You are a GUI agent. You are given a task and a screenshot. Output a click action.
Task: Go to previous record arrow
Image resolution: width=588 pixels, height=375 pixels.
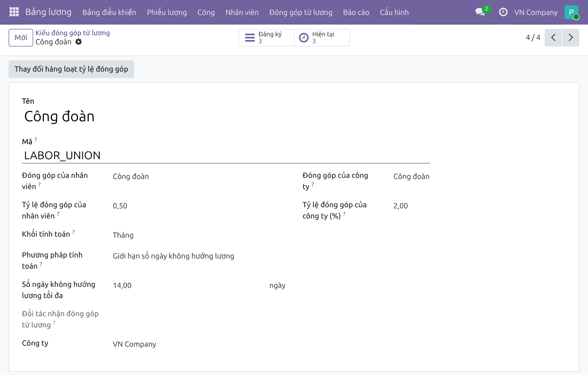point(553,37)
